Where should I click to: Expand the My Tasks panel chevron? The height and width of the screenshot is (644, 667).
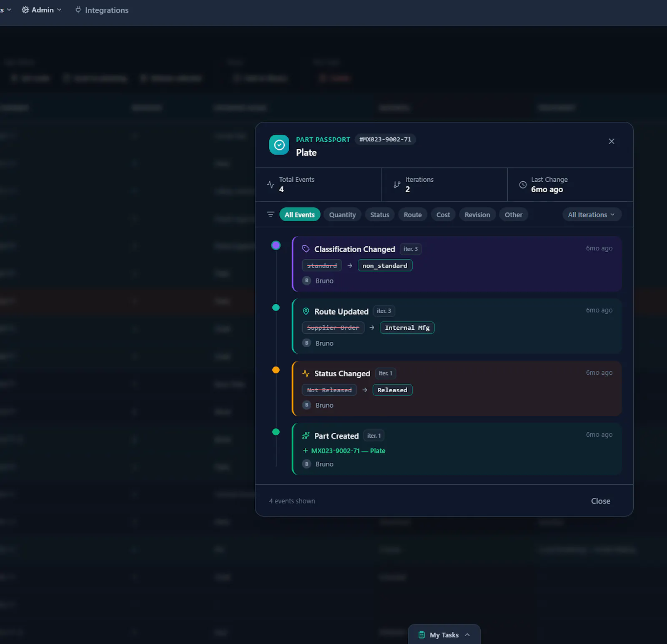pos(467,635)
